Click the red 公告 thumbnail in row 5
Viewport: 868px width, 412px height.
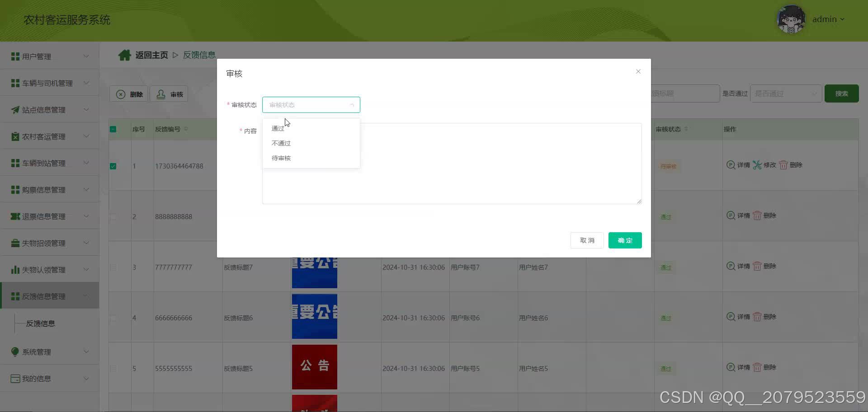tap(314, 367)
